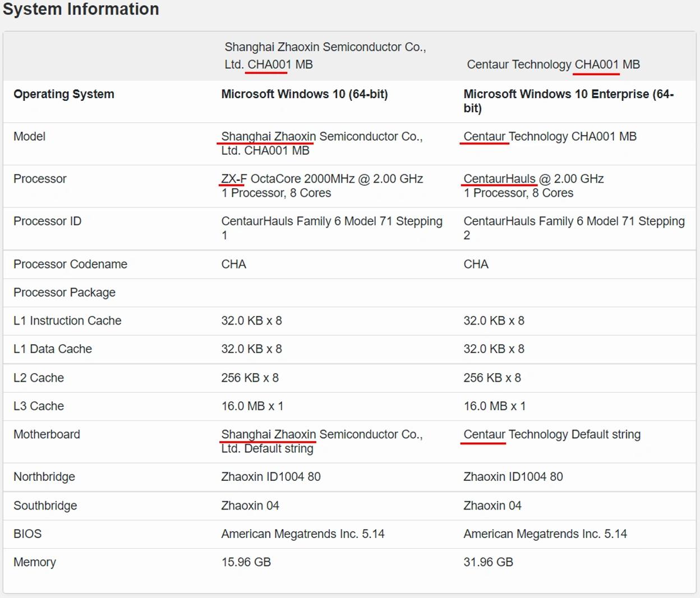Select L1 Data Cache value in Shanghai Zhaoxin column

click(252, 349)
